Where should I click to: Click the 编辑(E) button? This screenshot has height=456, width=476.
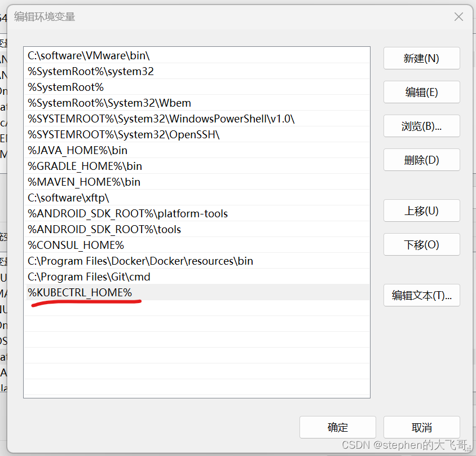(x=421, y=92)
